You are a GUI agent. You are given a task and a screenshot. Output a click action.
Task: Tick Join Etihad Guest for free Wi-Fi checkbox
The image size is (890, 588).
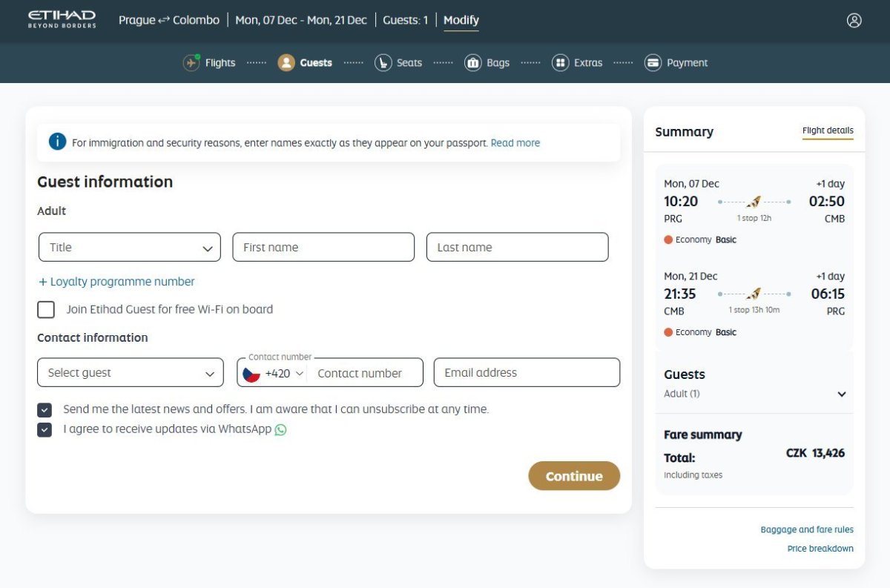pyautogui.click(x=46, y=310)
